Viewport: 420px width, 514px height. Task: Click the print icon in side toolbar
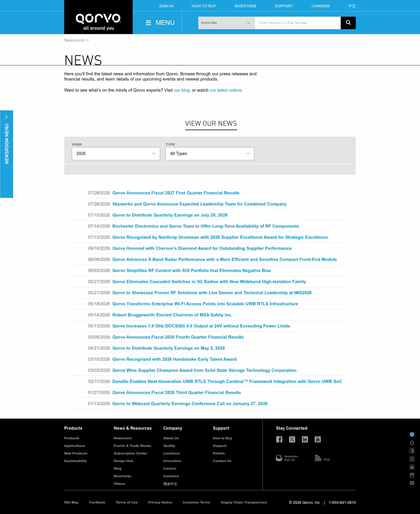tap(412, 475)
